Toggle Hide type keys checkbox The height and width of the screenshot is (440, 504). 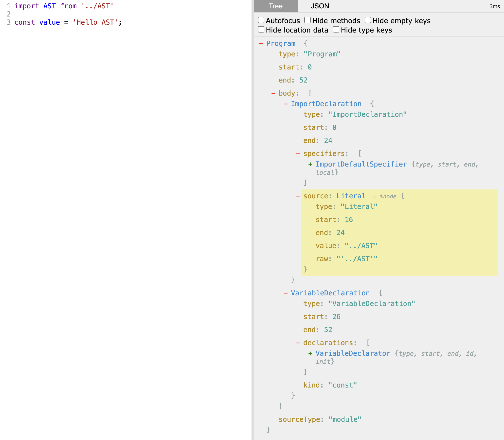point(336,30)
